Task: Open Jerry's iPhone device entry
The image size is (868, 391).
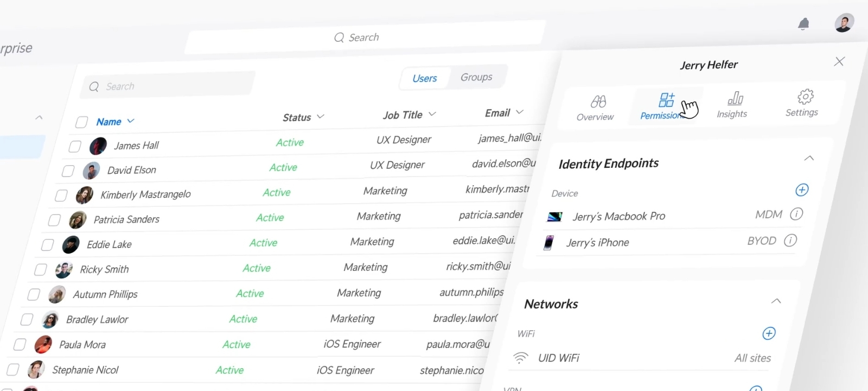Action: pos(598,243)
